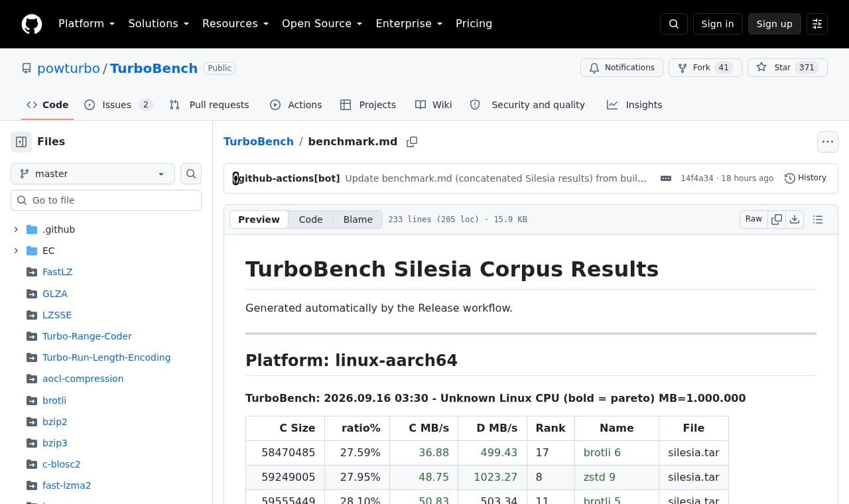849x504 pixels.
Task: Open the Notifications bell button
Action: click(621, 68)
